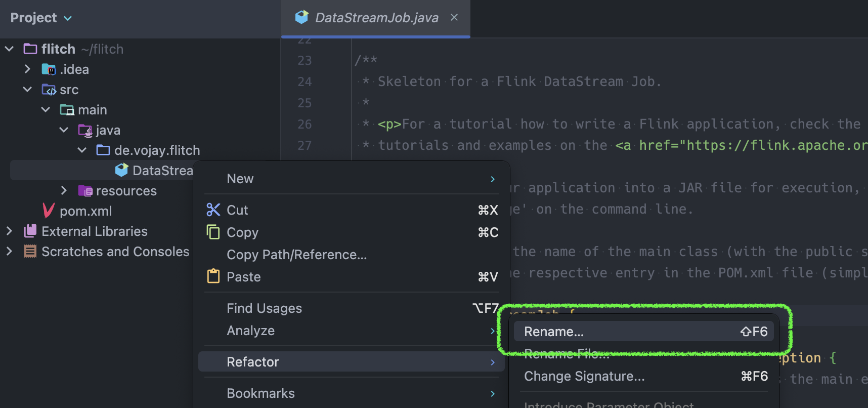This screenshot has width=868, height=408.
Task: Choose Change Signature... menu item
Action: (584, 376)
